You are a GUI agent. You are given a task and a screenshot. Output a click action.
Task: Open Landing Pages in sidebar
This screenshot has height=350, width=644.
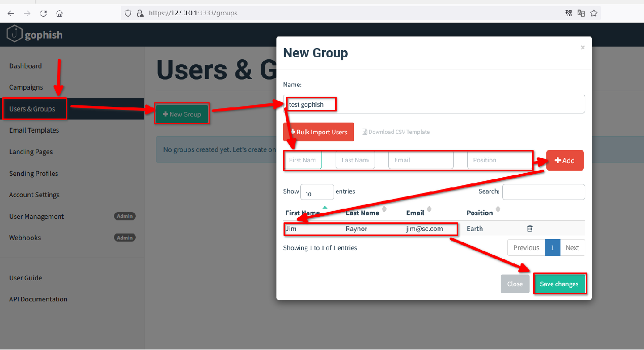pos(31,152)
